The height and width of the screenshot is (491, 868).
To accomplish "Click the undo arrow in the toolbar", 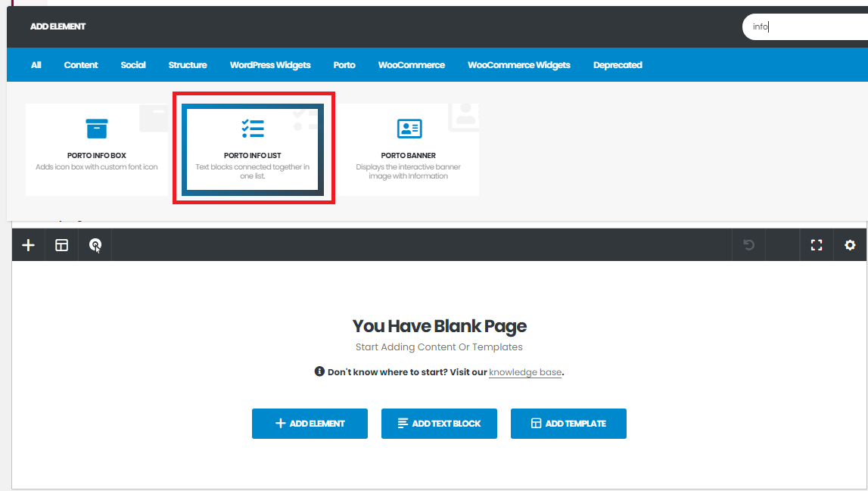I will (749, 244).
